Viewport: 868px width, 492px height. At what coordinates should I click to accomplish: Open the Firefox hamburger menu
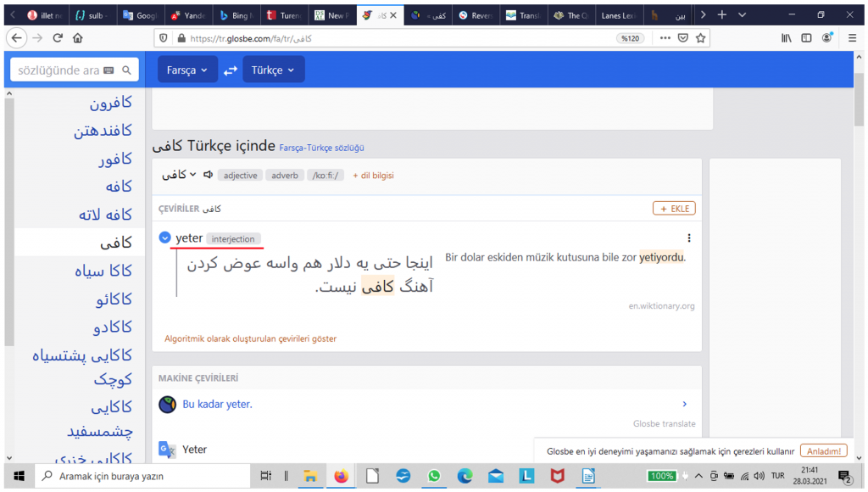(x=850, y=38)
